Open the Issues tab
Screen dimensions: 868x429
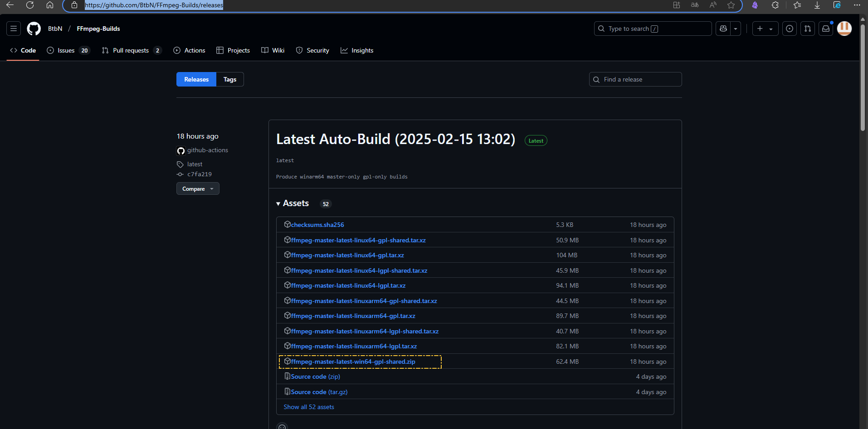[x=68, y=50]
